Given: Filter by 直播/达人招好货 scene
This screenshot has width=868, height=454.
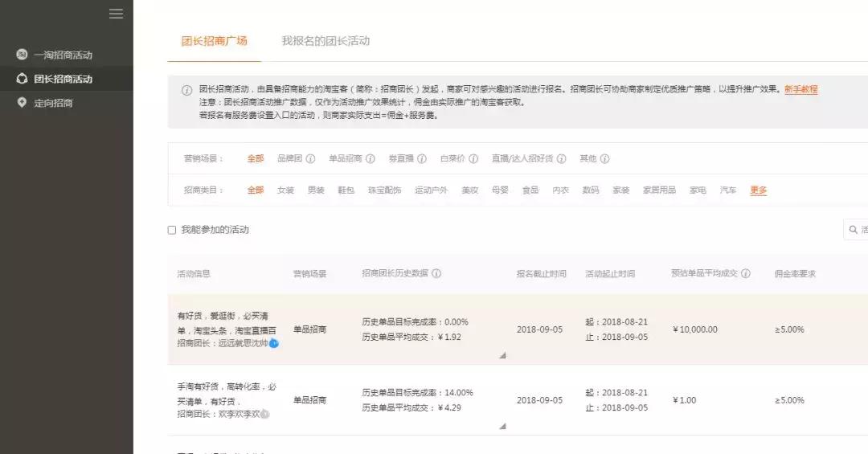Looking at the screenshot, I should [522, 159].
